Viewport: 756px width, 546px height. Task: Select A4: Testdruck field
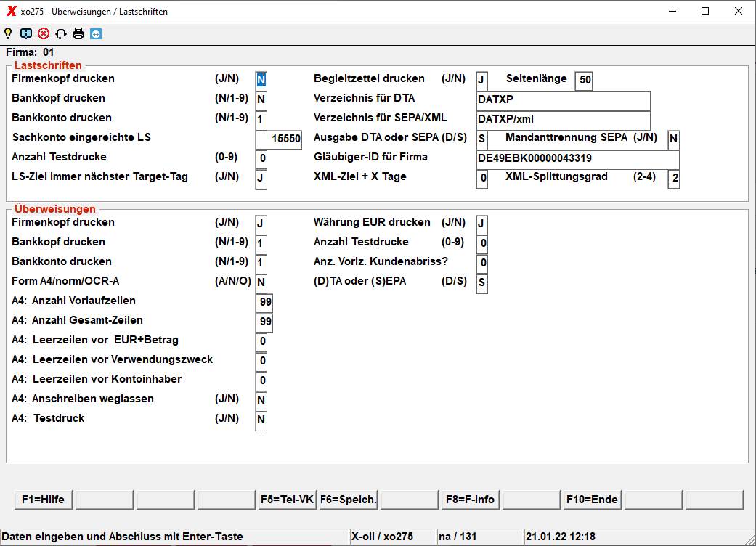(x=261, y=420)
